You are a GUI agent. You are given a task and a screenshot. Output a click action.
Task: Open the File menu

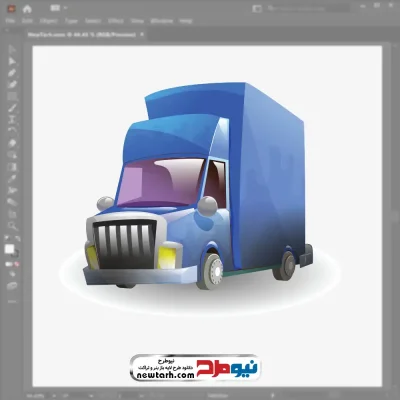[x=10, y=21]
